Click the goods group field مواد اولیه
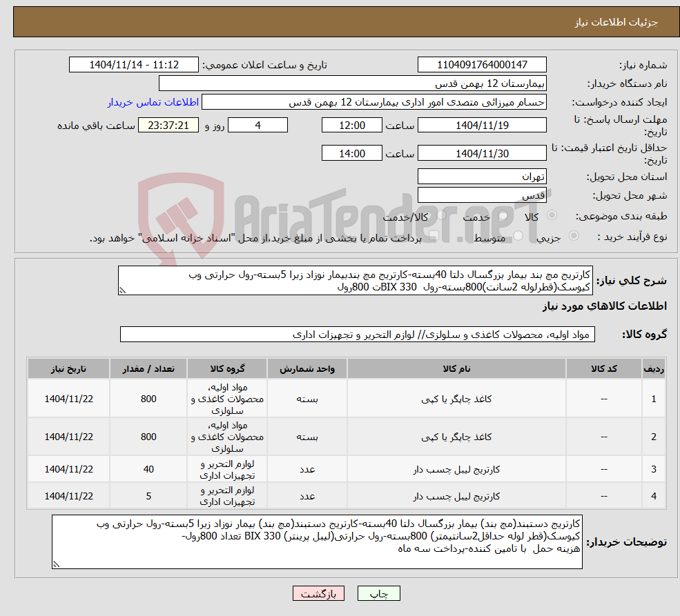The image size is (680, 616). [358, 335]
